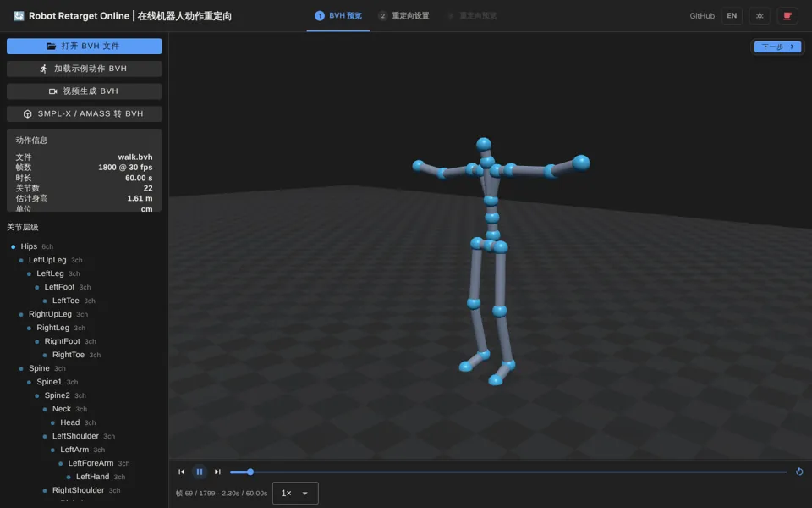Select the Spine2 joint row
Screen dimensions: 812x508
point(84,395)
